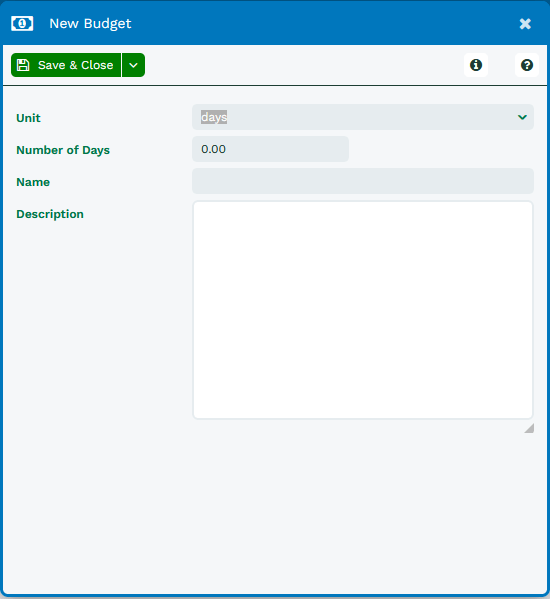Open help via question mark icon
Image resolution: width=550 pixels, height=599 pixels.
[x=527, y=65]
